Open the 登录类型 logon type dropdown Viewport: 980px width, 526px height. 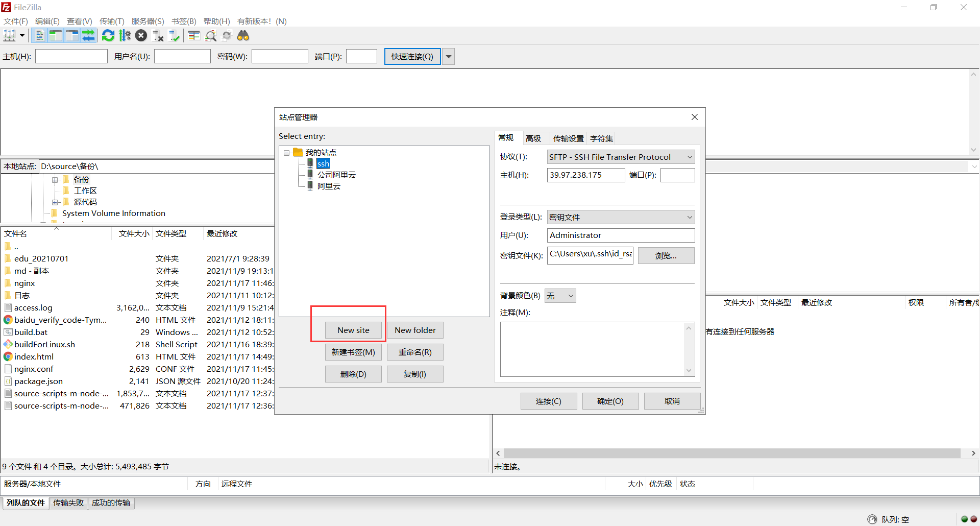coord(621,217)
